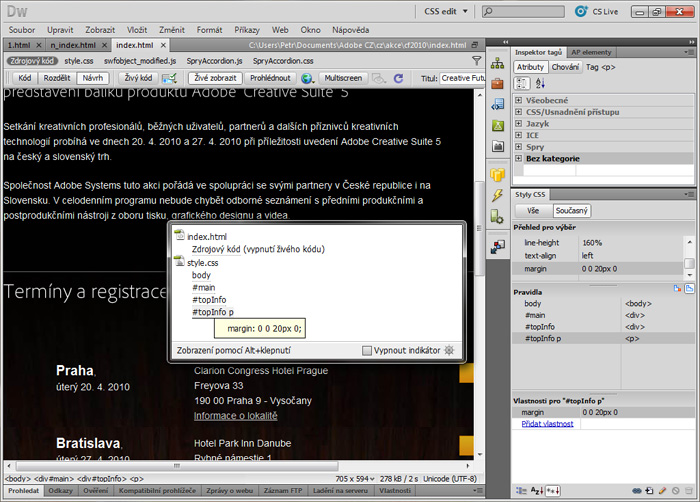700x502 pixels.
Task: Select the Současný mode in CSS Styles
Action: tap(571, 211)
